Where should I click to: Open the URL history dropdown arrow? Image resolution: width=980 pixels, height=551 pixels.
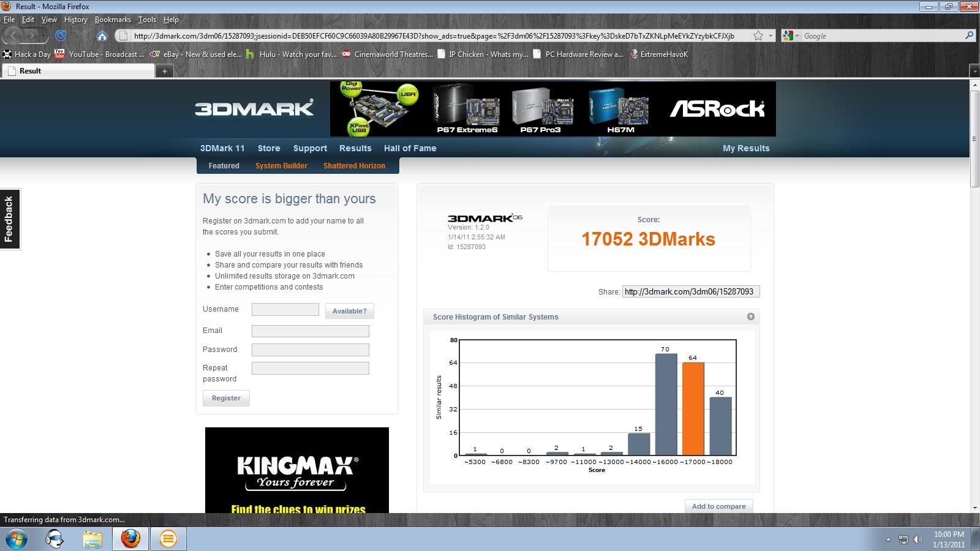pos(771,36)
